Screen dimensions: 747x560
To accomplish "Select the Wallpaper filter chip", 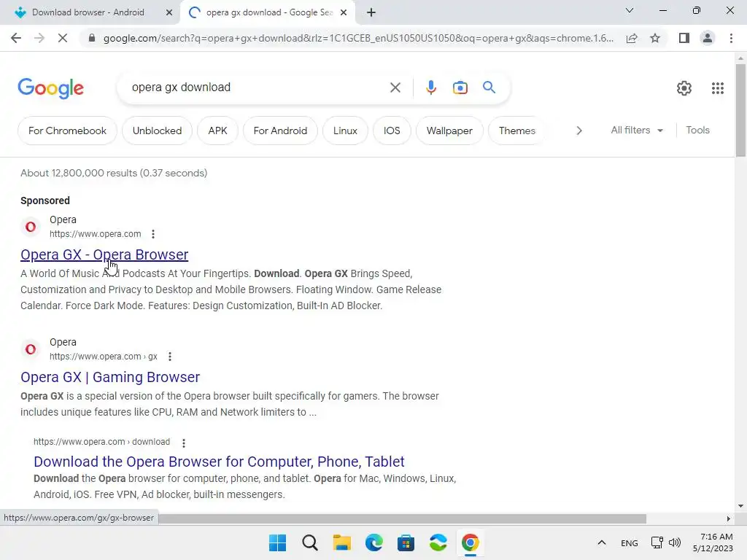I will pyautogui.click(x=449, y=131).
